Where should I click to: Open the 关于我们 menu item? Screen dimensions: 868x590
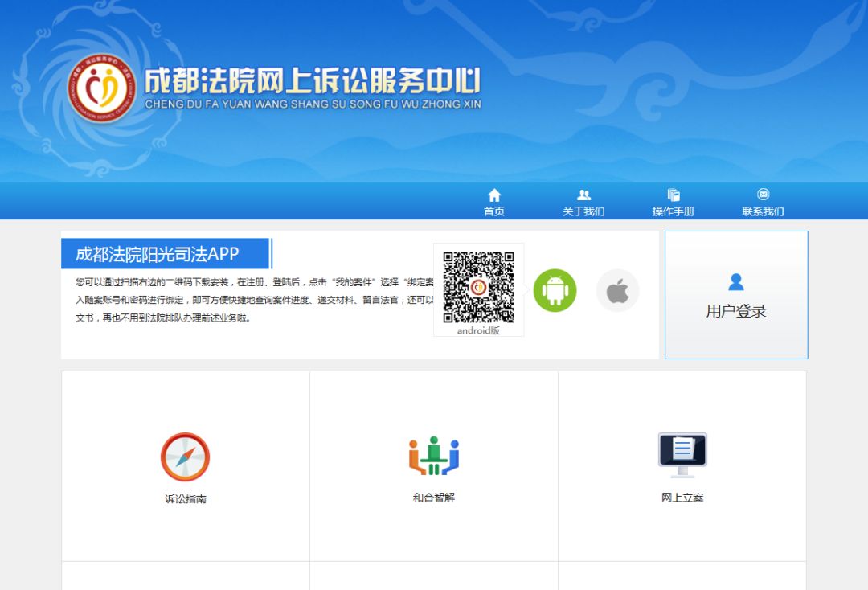tap(583, 211)
